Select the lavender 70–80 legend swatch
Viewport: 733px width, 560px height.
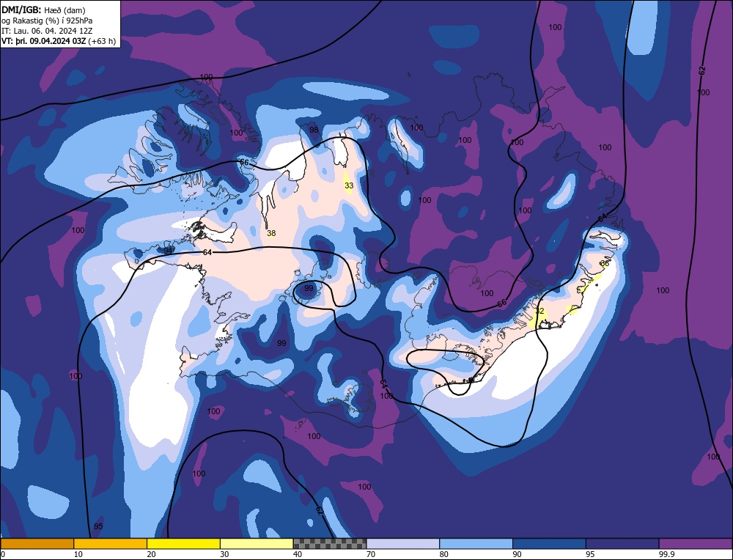[x=403, y=543]
